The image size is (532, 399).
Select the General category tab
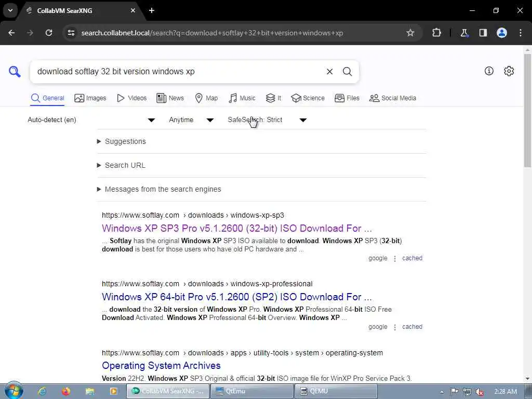[47, 98]
